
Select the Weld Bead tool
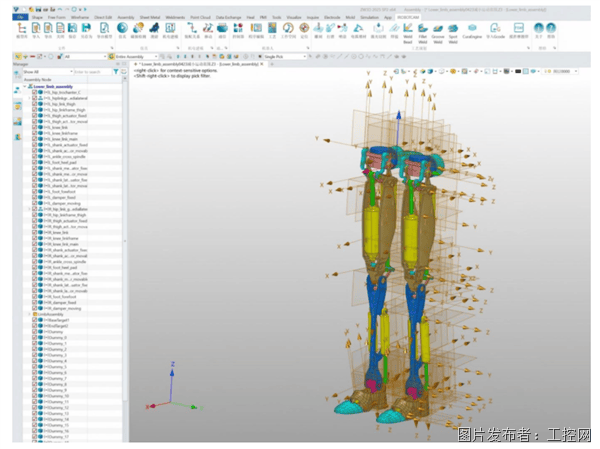coord(408,33)
